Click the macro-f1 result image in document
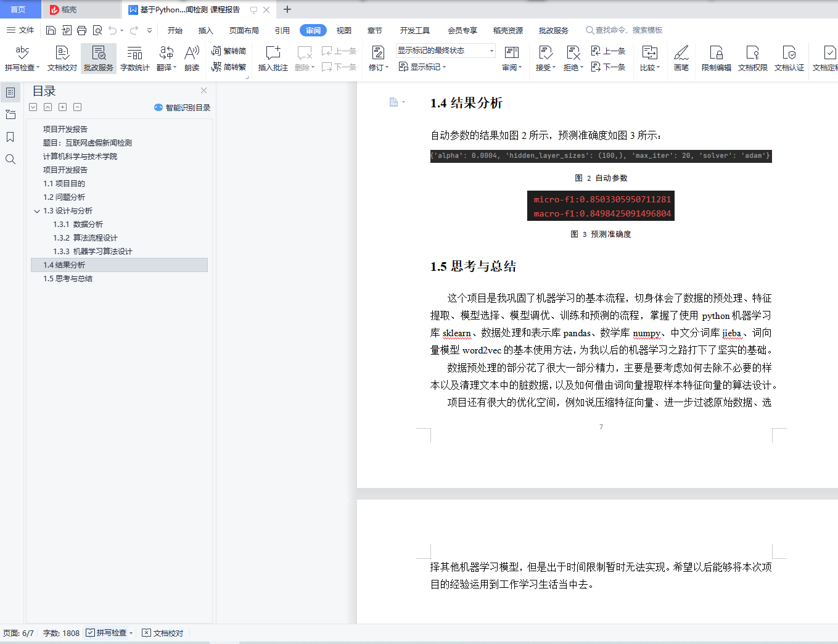This screenshot has height=644, width=838. pos(601,206)
